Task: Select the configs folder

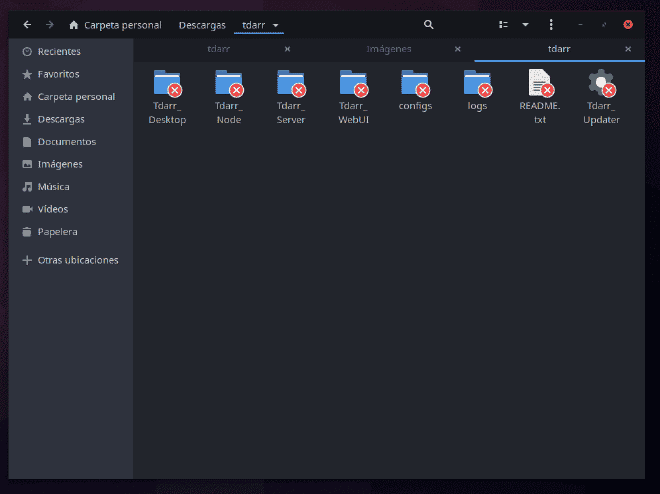Action: point(415,90)
